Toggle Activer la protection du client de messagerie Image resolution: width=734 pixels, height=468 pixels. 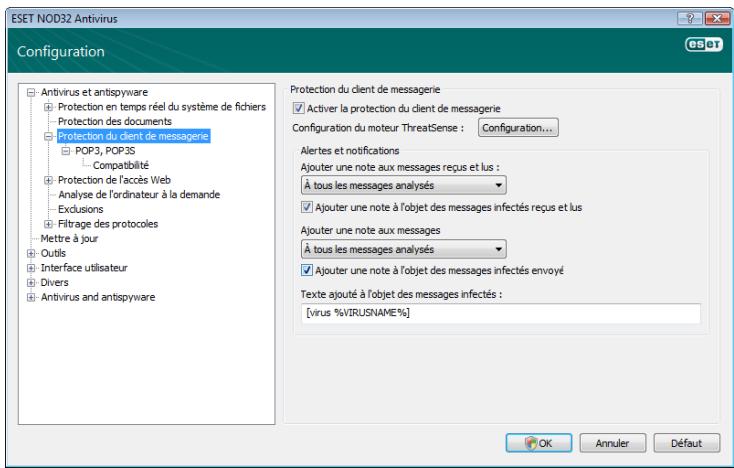(x=298, y=109)
